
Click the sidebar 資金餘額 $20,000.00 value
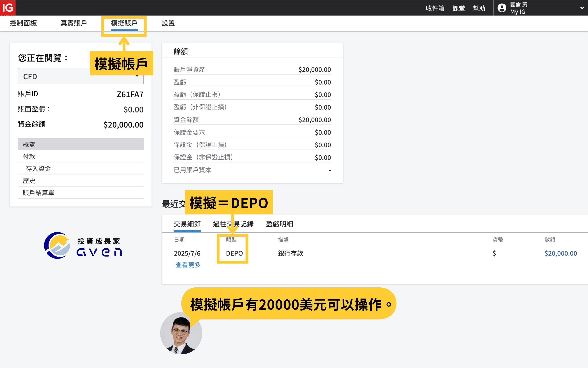click(123, 125)
